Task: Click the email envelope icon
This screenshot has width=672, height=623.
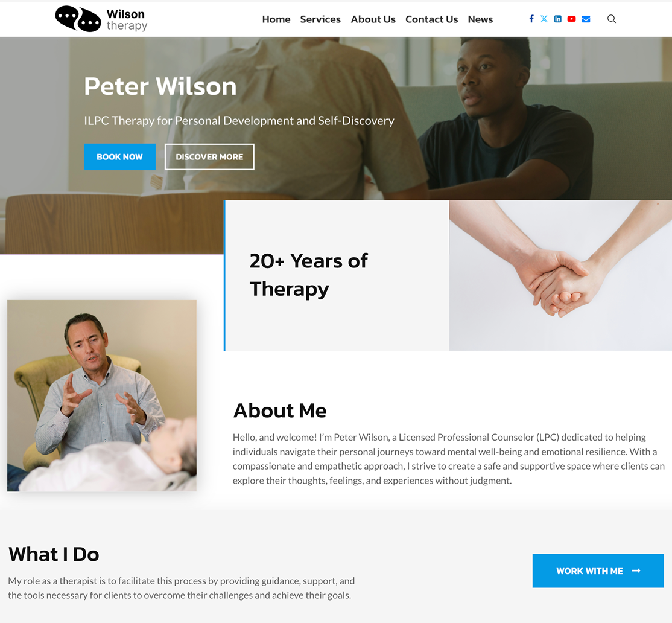Action: (586, 19)
